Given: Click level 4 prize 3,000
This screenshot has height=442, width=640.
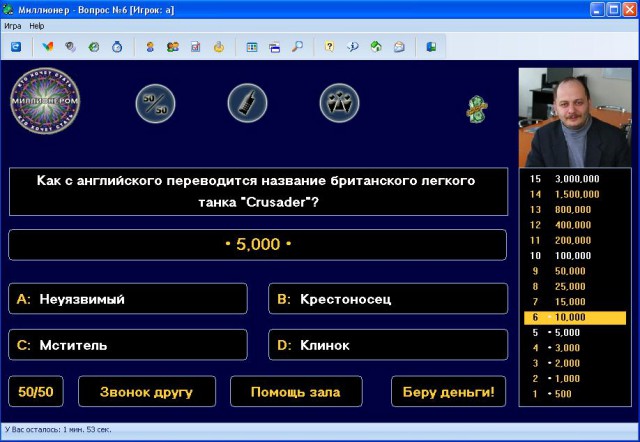Looking at the screenshot, I should coord(556,348).
